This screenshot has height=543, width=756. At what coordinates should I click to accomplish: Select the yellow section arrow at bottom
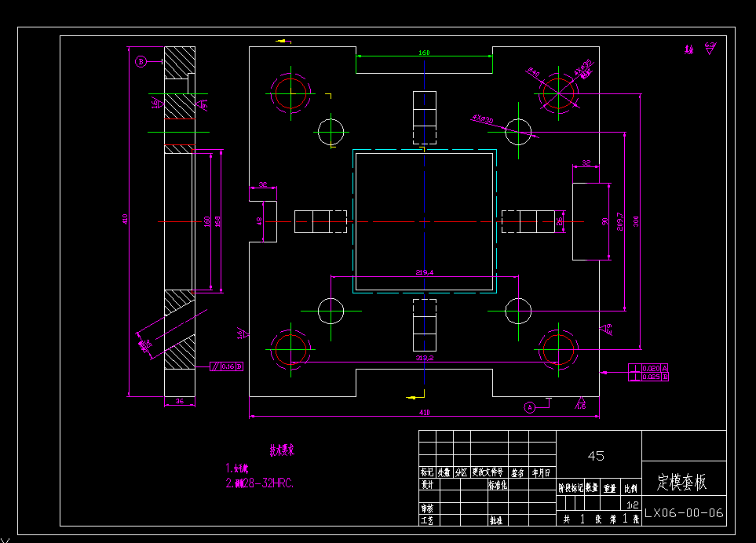(415, 395)
